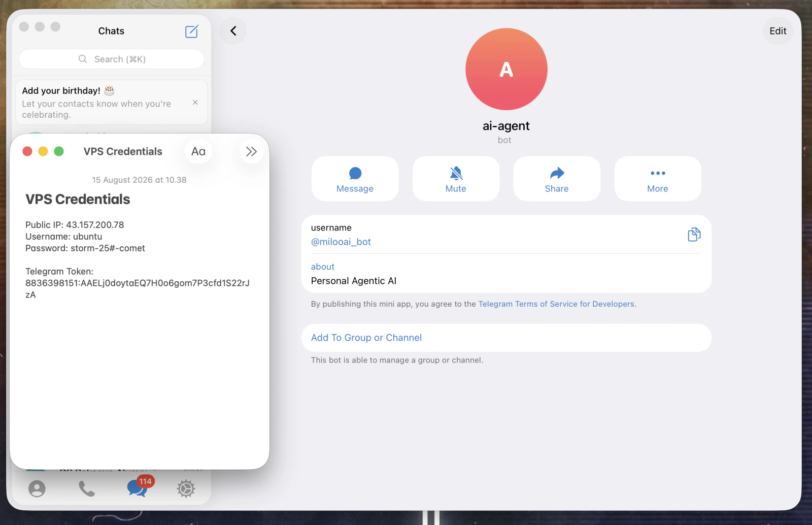Open the ai-agent avatar picture
Screen dimensions: 812x525
(x=506, y=69)
